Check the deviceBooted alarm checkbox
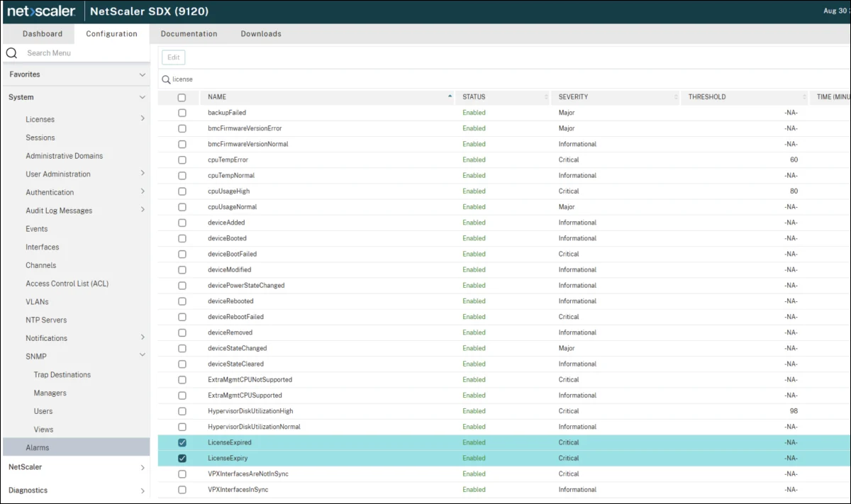Image resolution: width=851 pixels, height=504 pixels. click(x=182, y=239)
